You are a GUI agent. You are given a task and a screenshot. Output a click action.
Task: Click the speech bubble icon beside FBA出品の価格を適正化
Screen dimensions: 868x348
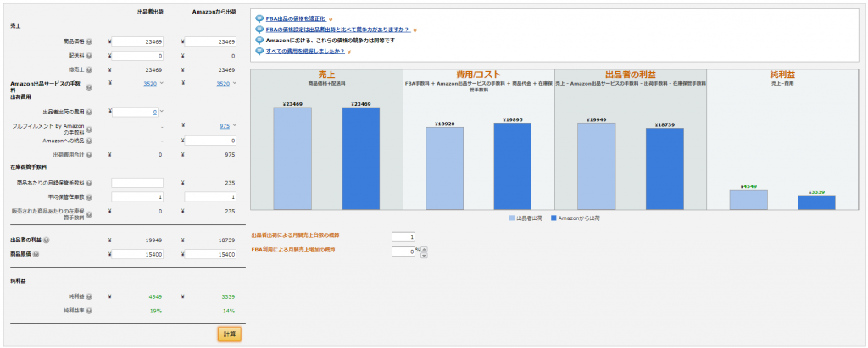(x=259, y=18)
